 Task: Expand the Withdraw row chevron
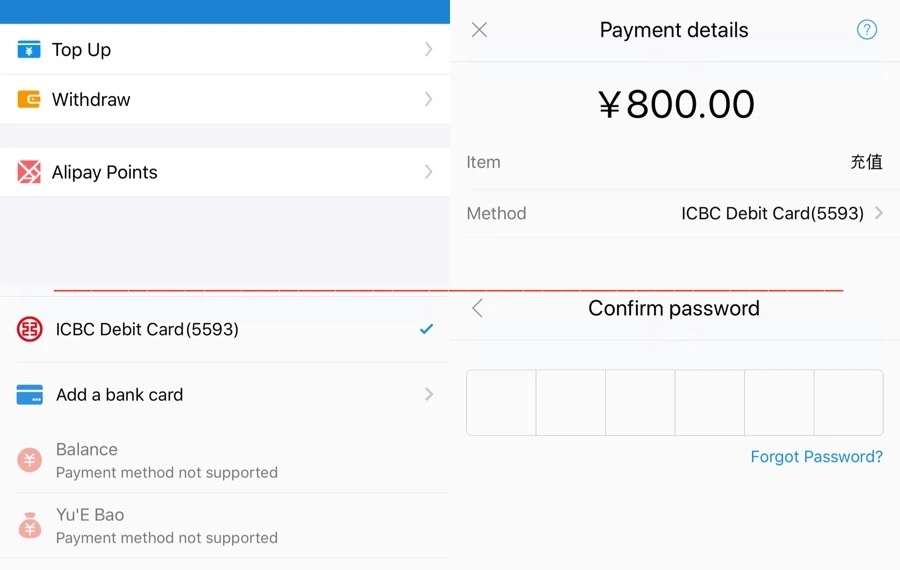(428, 100)
